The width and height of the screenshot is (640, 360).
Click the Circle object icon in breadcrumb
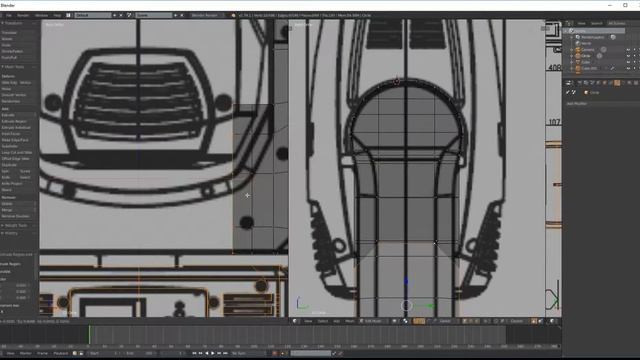pos(586,93)
